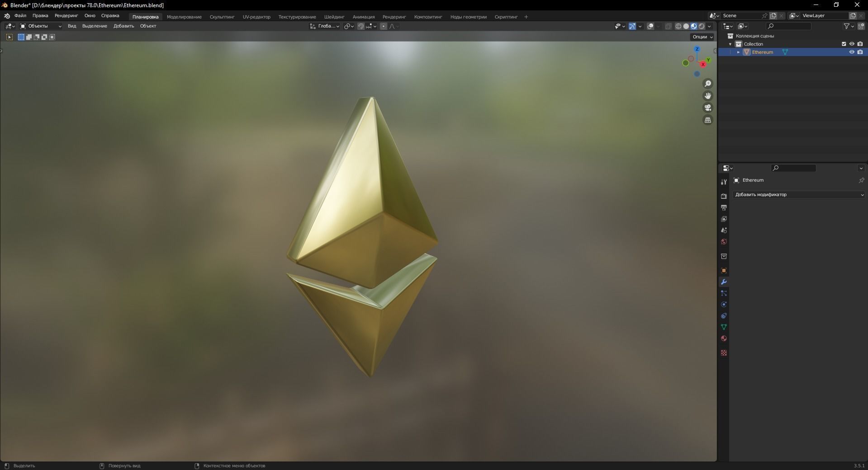Toggle the camera view icon
The image size is (868, 470).
pyautogui.click(x=708, y=108)
